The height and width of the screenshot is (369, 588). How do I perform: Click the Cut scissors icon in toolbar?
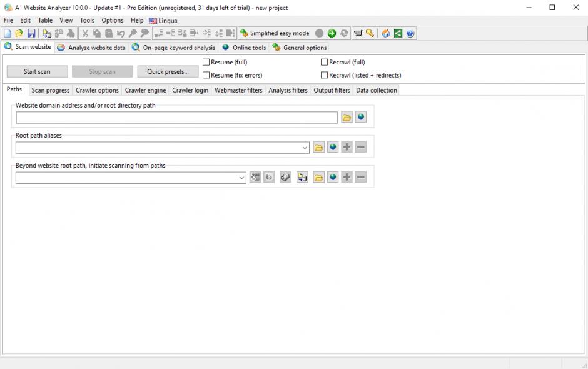(85, 33)
